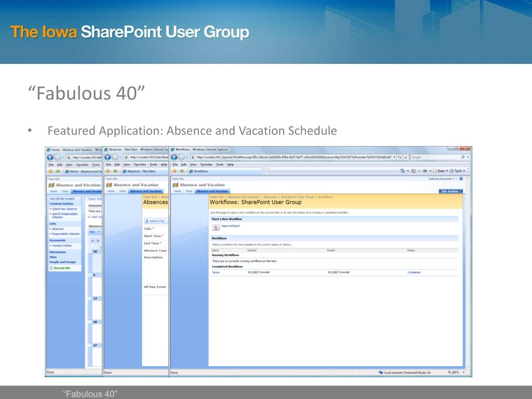Open recent pages dropdown in Workflows window
Image resolution: width=532 pixels, height=399 pixels.
pos(187,158)
